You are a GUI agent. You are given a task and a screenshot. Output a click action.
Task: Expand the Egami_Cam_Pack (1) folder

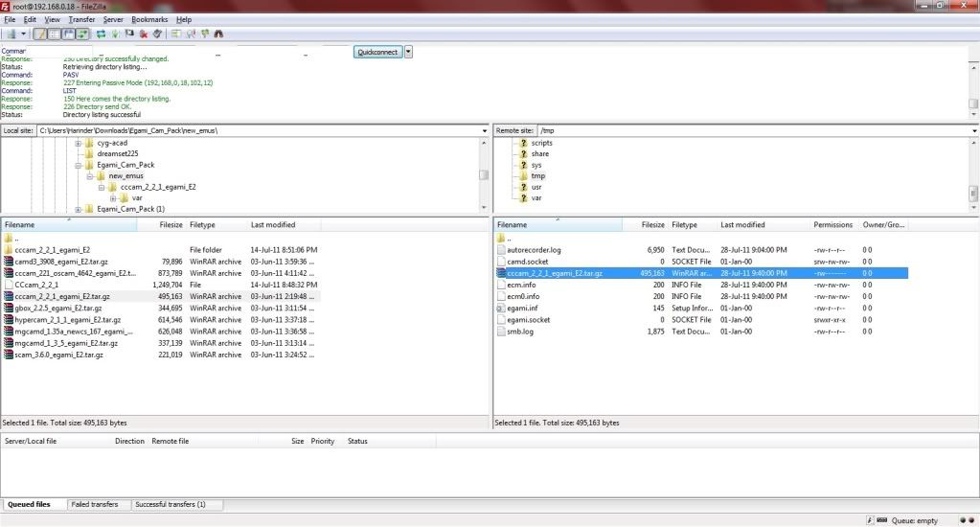(79, 210)
